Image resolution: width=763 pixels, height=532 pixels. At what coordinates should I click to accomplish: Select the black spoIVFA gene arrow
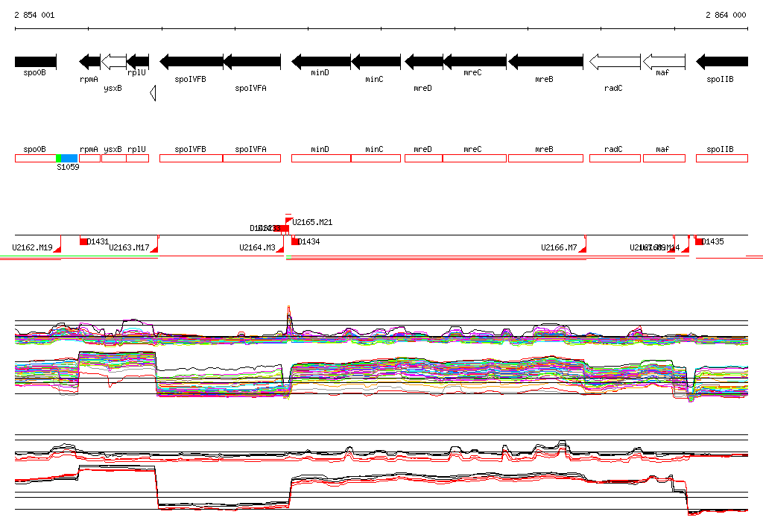click(x=252, y=62)
